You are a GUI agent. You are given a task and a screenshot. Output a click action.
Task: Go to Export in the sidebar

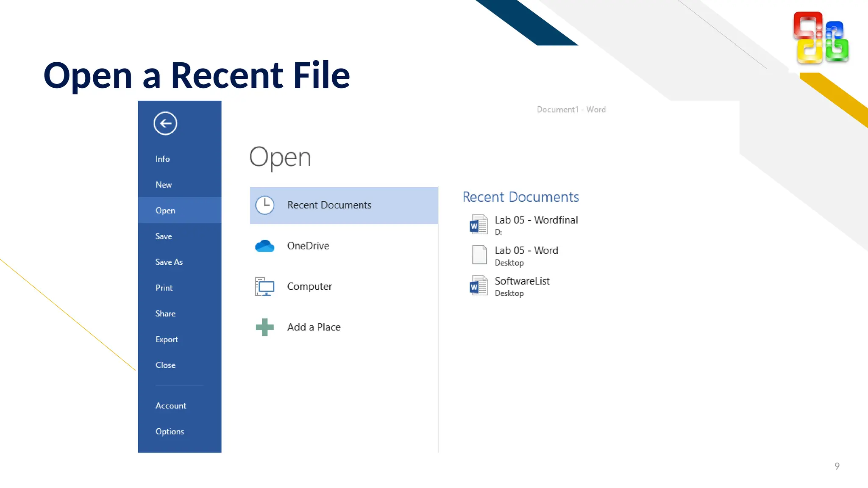click(167, 339)
